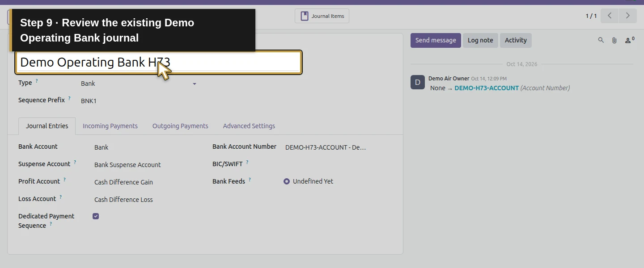The width and height of the screenshot is (644, 268).
Task: Schedule an Activity
Action: click(516, 40)
